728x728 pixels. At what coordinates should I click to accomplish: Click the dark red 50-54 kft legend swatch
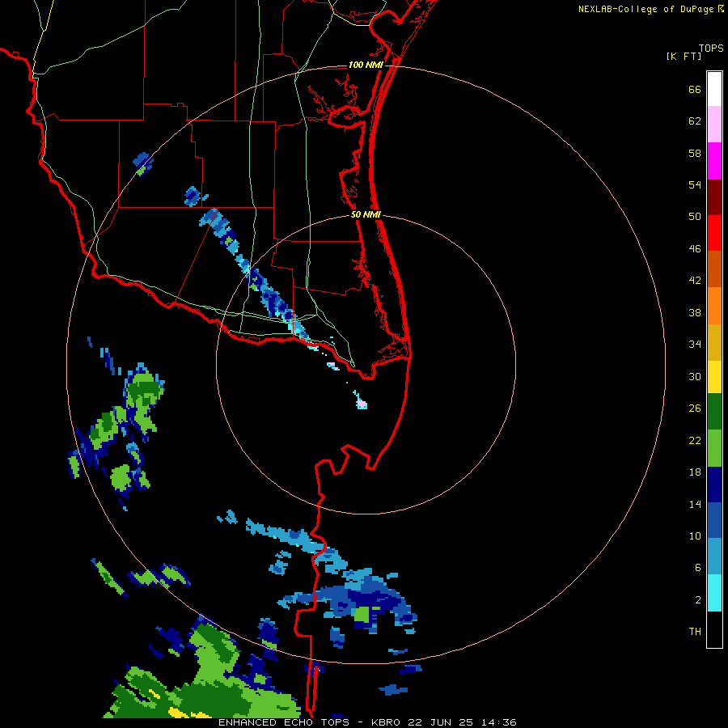tap(714, 197)
